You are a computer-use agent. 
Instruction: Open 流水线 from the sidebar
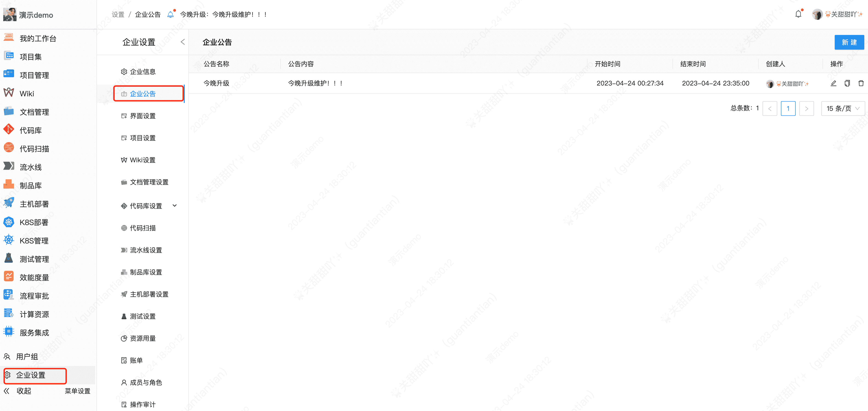(30, 167)
